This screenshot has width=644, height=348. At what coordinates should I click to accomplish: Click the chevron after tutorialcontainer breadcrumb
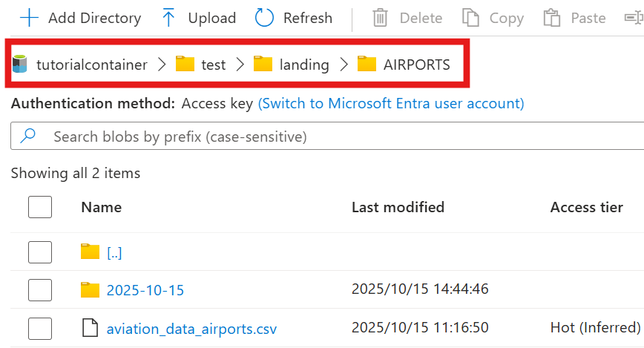click(162, 65)
